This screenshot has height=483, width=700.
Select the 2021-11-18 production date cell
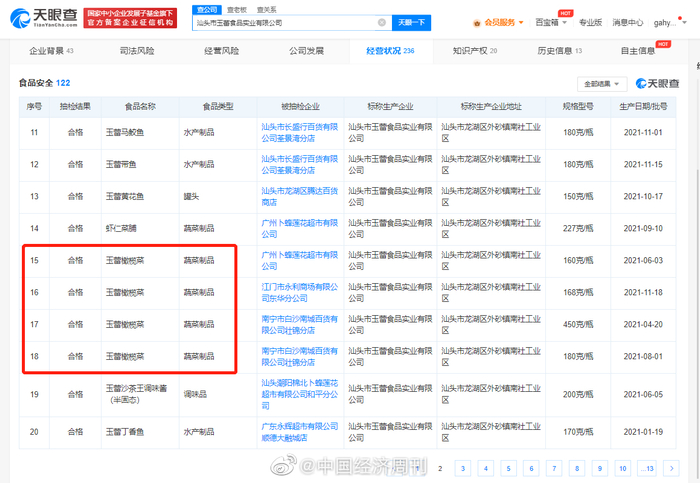(x=643, y=292)
